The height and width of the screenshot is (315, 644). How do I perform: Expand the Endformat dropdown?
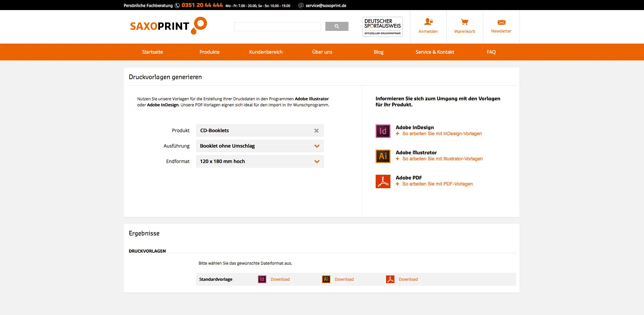point(317,162)
